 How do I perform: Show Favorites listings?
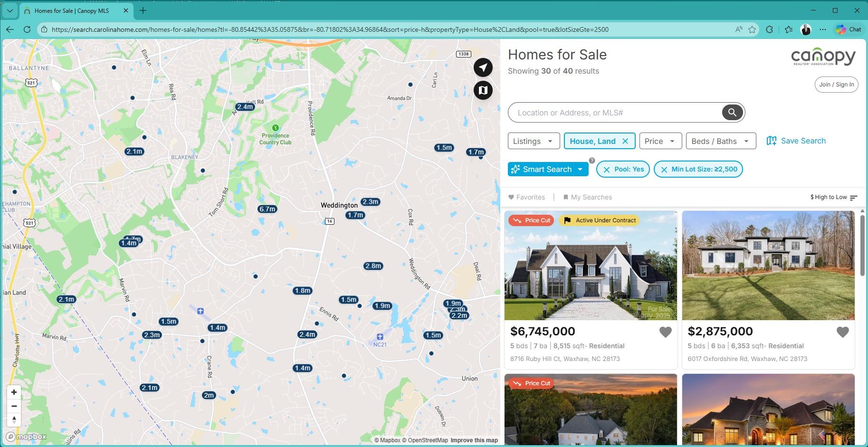[526, 197]
